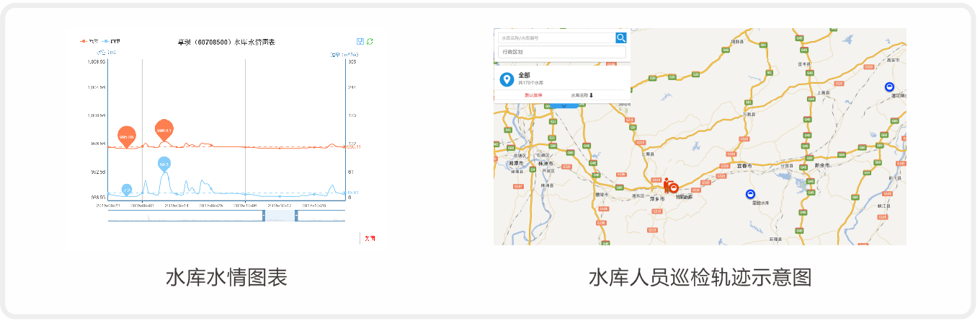980x321 pixels.
Task: Click the blue search magnifier button
Action: pyautogui.click(x=621, y=38)
